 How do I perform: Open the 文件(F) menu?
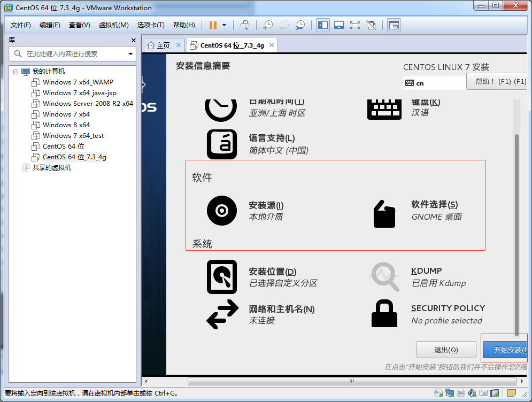tap(21, 25)
